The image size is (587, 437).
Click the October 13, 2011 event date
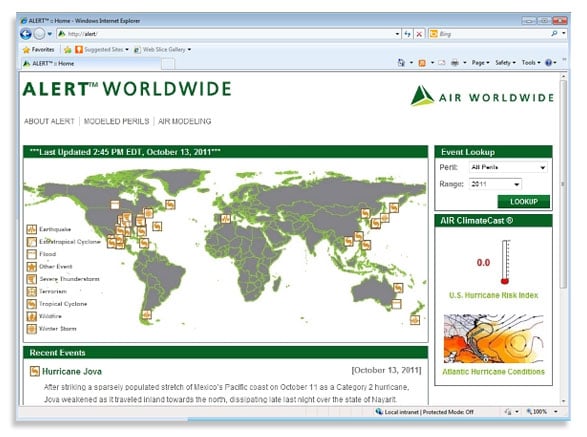(x=386, y=370)
